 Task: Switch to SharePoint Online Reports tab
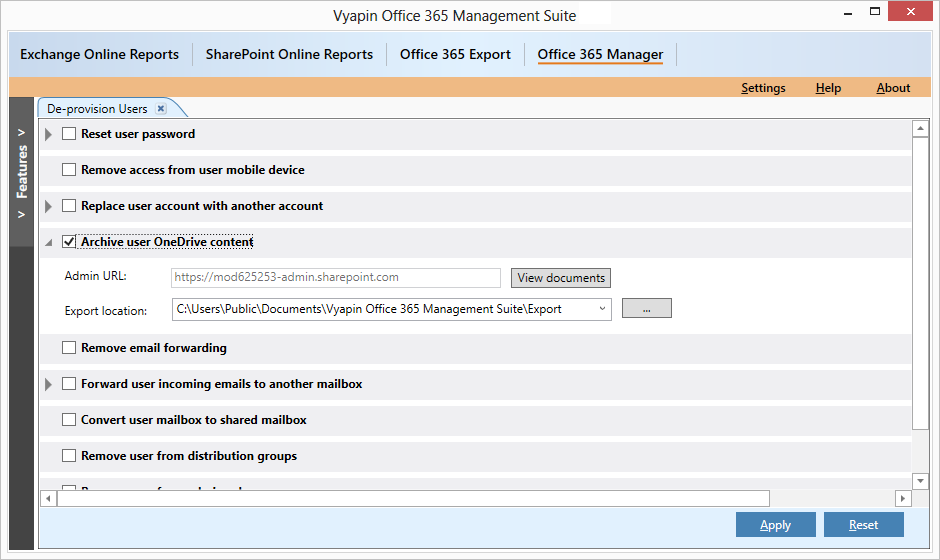pos(289,55)
